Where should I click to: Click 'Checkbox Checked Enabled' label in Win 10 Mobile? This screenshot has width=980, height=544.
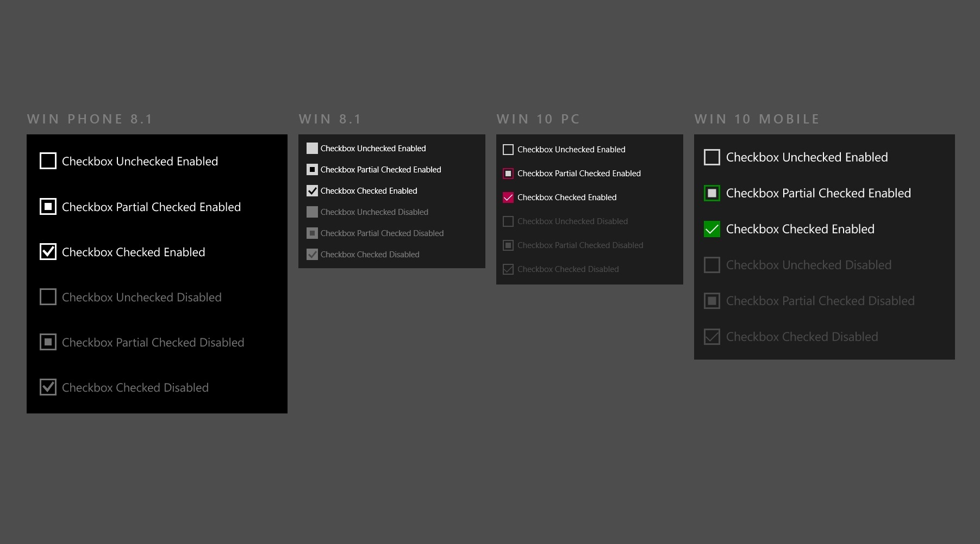[800, 230]
